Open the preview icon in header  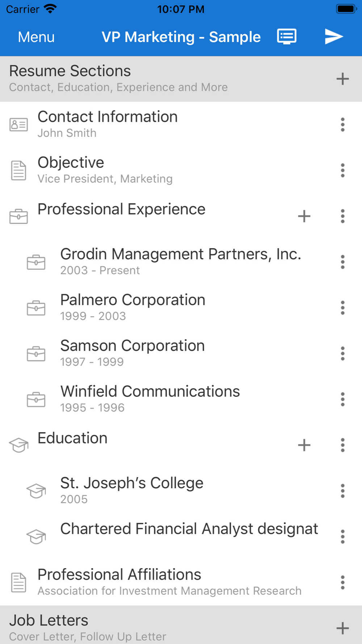(287, 37)
